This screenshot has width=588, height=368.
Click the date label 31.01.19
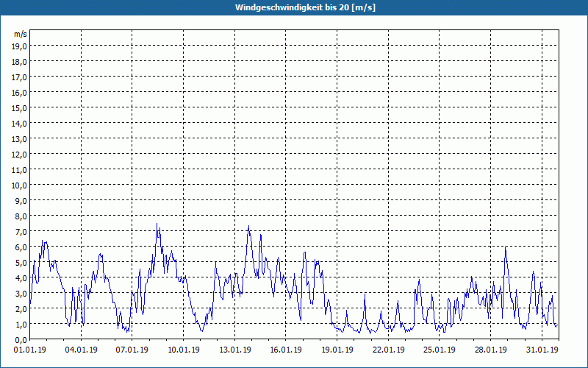coord(542,350)
